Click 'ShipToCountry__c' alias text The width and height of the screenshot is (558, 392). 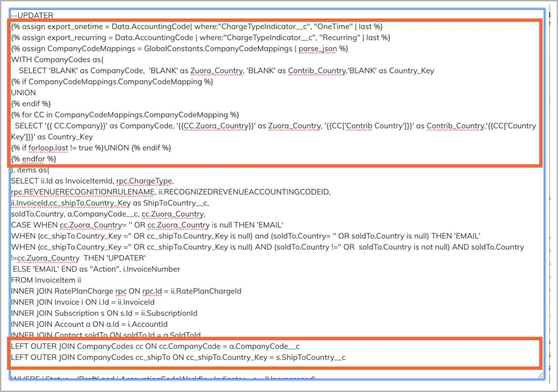pos(176,203)
